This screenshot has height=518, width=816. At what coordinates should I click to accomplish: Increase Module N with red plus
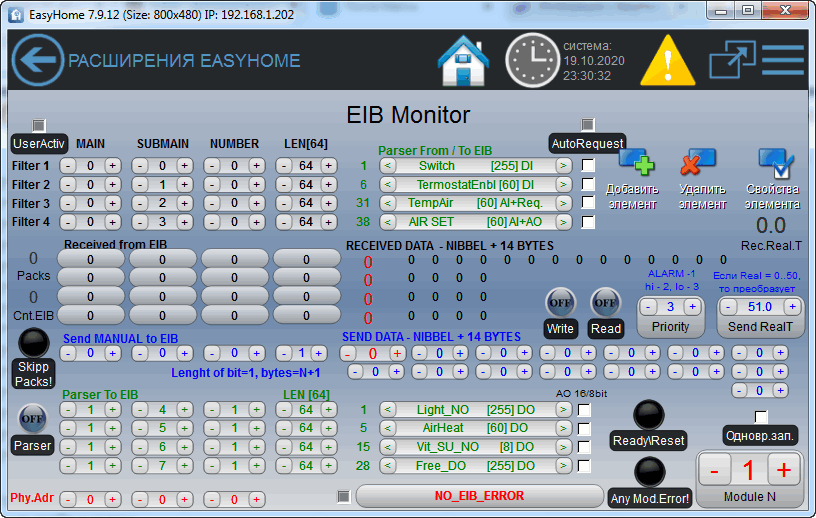[784, 470]
